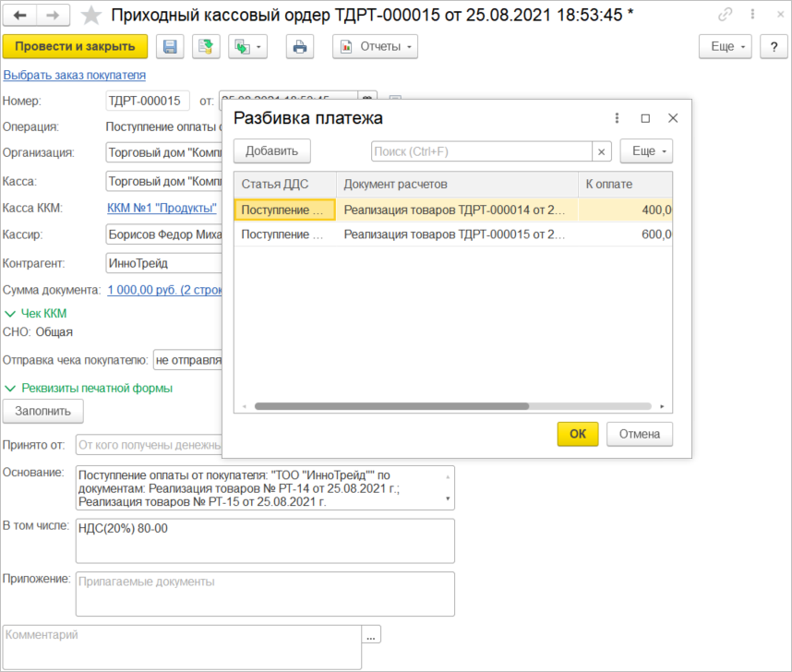Screen dimensions: 792x672
Task: Clear search with the X icon
Action: [x=602, y=151]
